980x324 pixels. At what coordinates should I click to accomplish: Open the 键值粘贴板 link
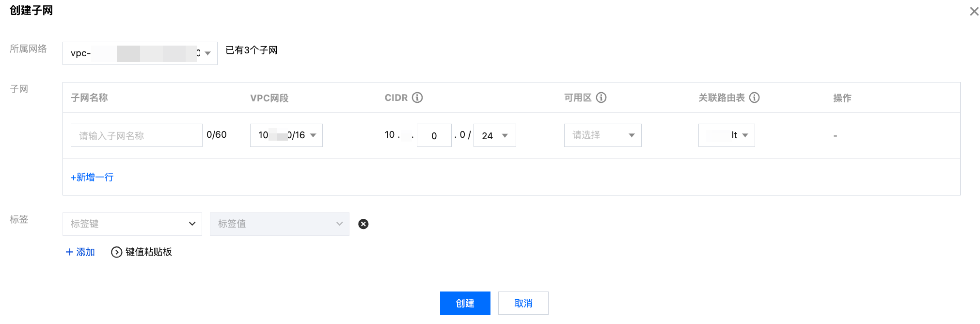pos(148,252)
